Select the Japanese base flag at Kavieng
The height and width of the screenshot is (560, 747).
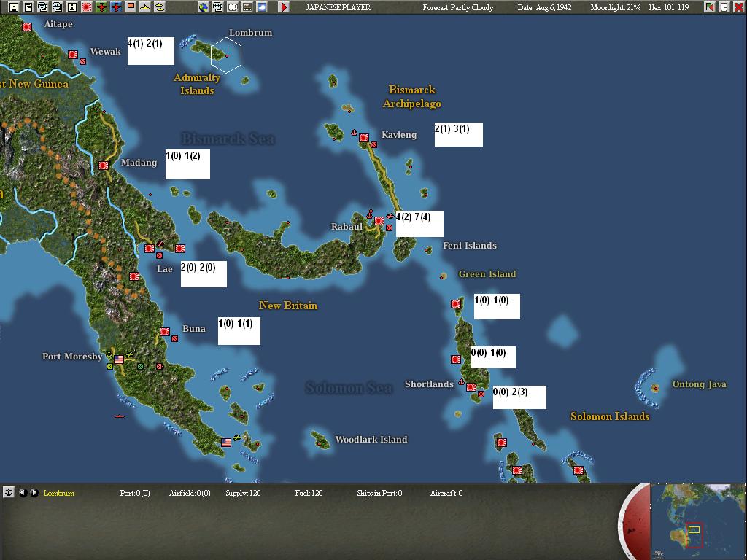[x=364, y=138]
